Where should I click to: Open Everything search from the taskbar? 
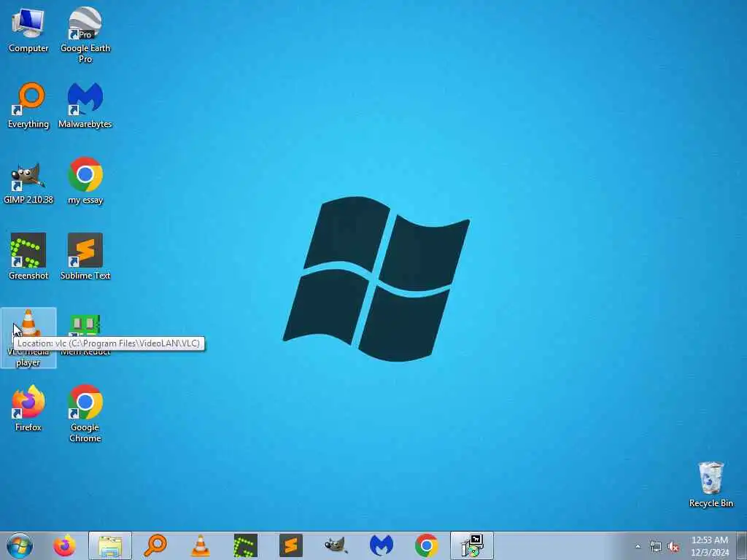click(155, 545)
